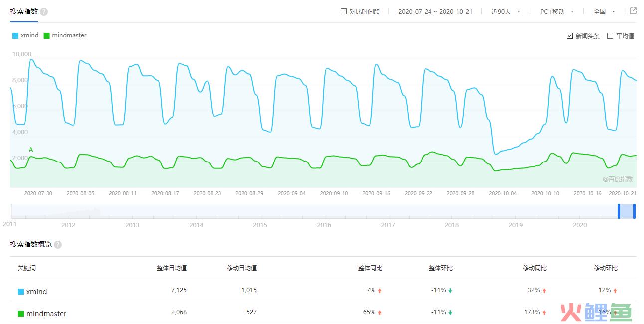Click 移动同比 column header

tap(535, 268)
